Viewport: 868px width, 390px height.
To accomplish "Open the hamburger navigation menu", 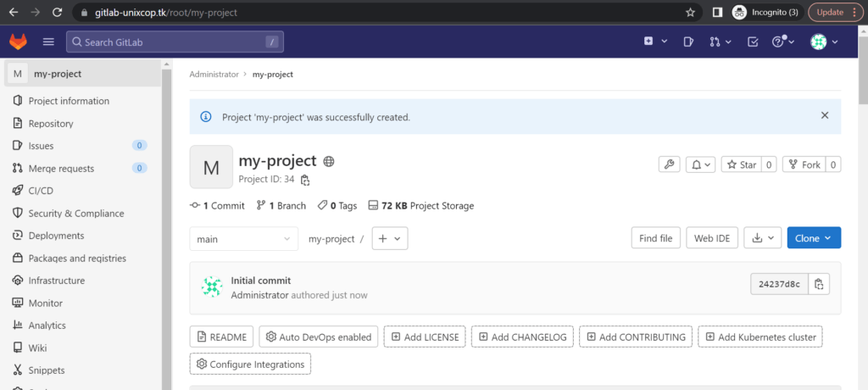I will click(48, 42).
